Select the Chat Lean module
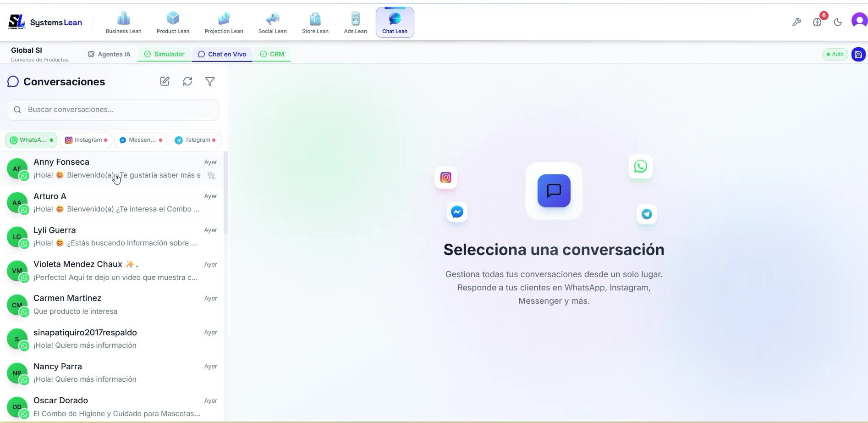 395,22
